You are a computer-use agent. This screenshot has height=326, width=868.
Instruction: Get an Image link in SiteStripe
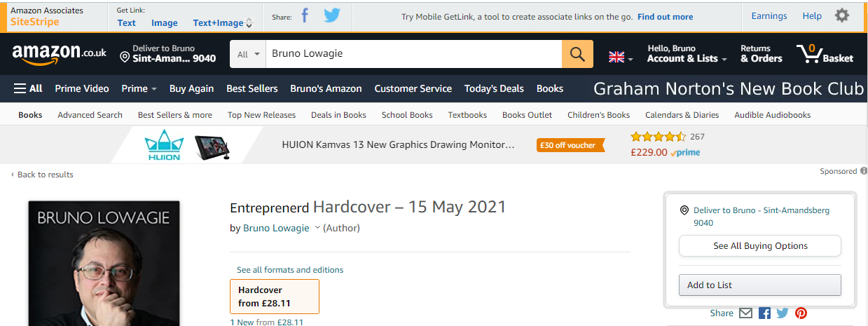pos(165,22)
